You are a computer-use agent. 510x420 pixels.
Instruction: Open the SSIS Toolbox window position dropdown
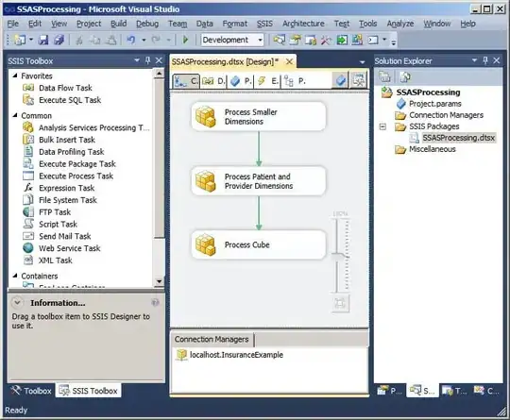(137, 60)
